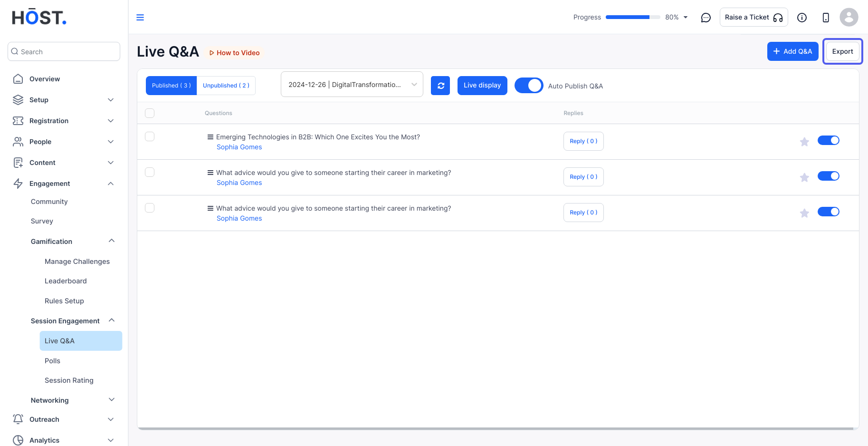868x446 pixels.
Task: Click the info circle icon in header
Action: click(x=802, y=18)
